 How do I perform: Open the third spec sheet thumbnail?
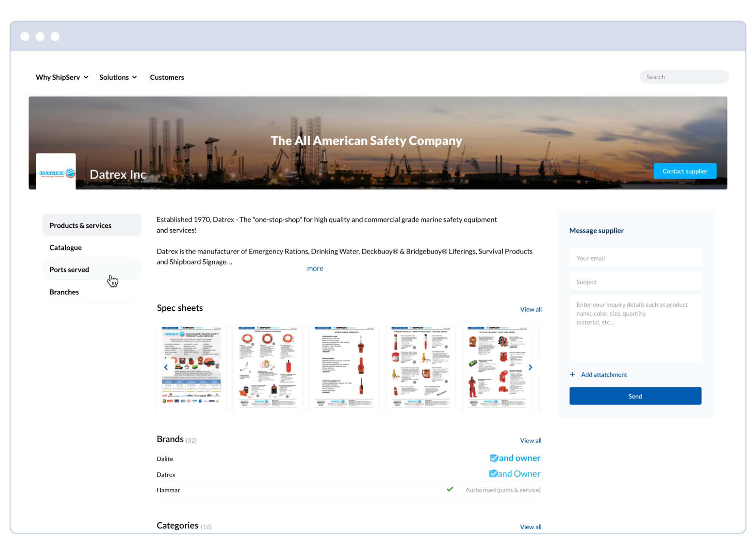click(x=344, y=367)
